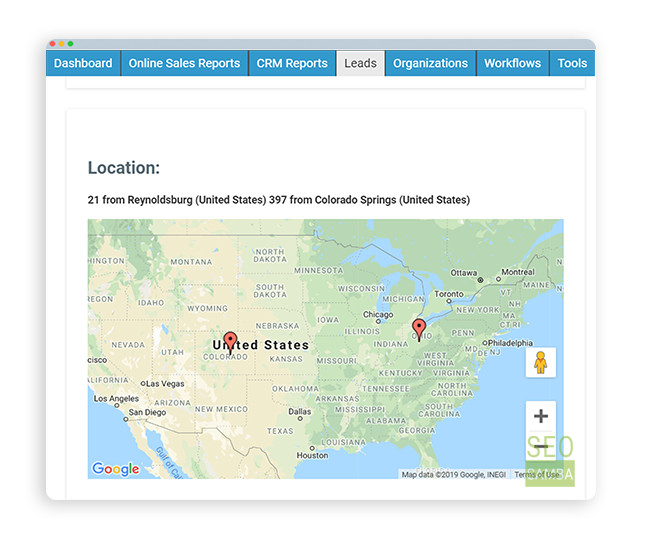Click the Google logo on map

(x=116, y=469)
